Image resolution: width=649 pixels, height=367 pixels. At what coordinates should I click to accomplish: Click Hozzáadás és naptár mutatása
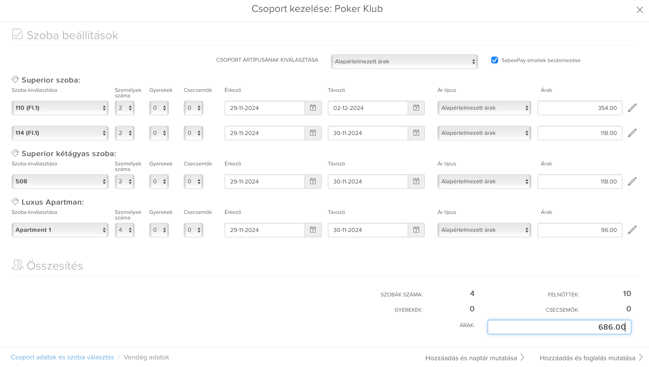[475, 358]
